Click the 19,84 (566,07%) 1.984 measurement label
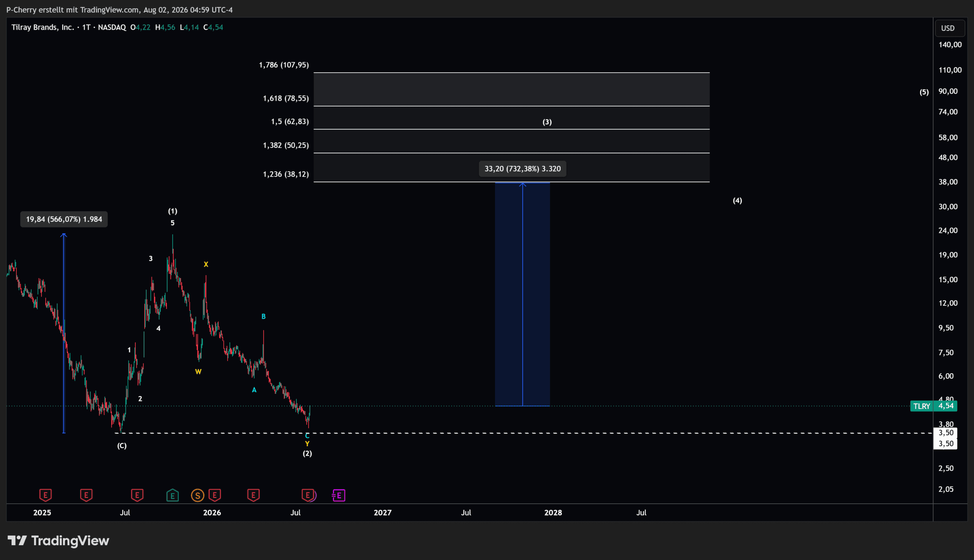 (64, 219)
